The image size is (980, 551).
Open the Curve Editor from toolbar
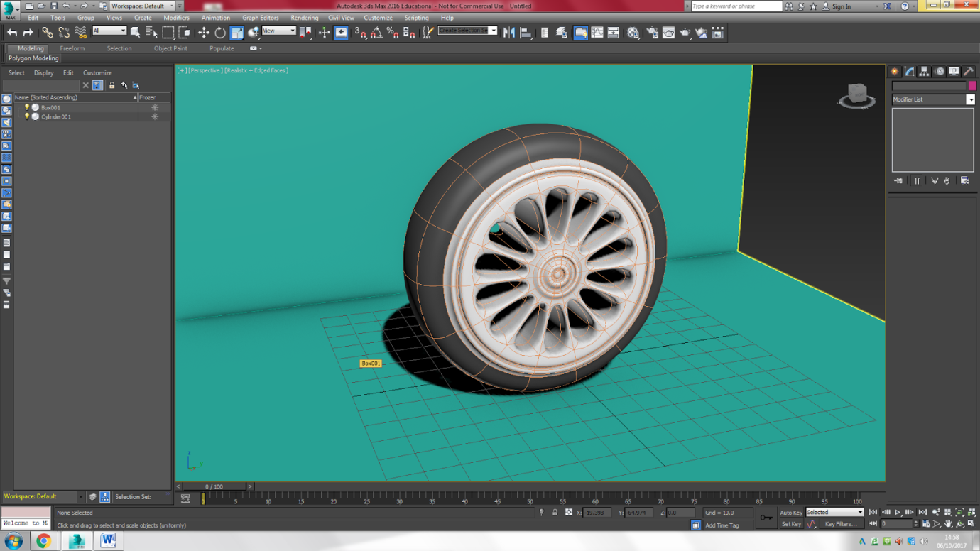[x=597, y=32]
